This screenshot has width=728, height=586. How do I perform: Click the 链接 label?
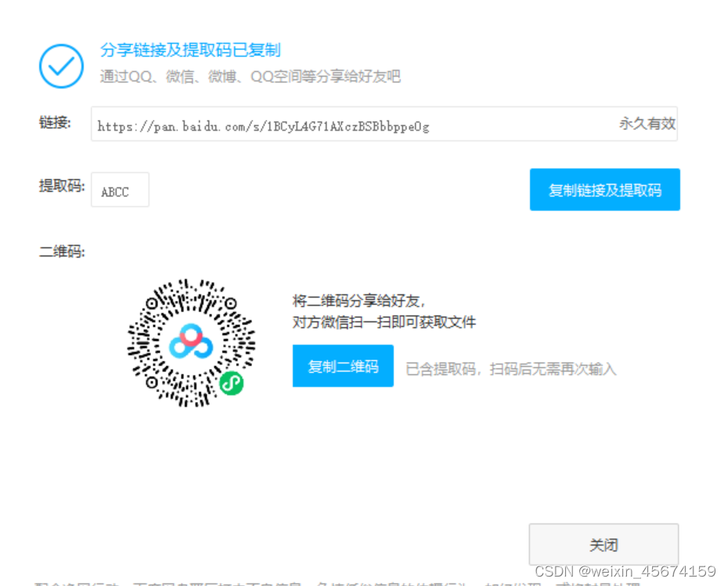tap(55, 123)
